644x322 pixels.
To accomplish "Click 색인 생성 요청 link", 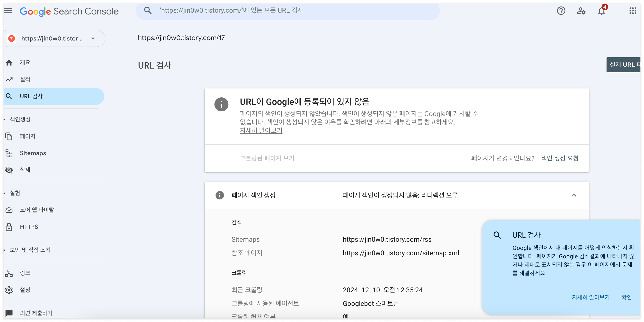I will [560, 158].
